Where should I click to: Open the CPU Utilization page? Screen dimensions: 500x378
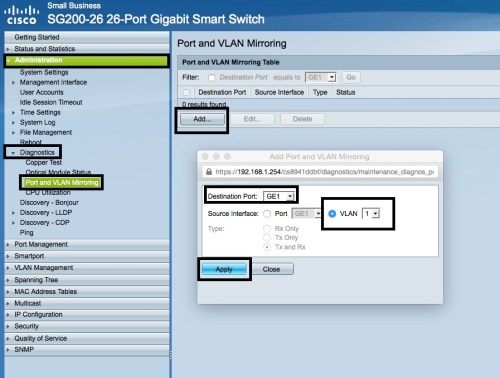click(x=48, y=192)
